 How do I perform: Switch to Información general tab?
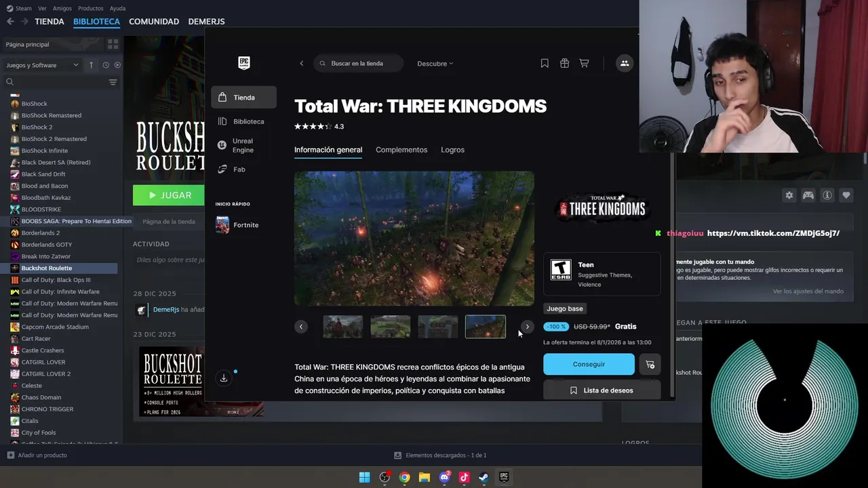click(x=328, y=150)
